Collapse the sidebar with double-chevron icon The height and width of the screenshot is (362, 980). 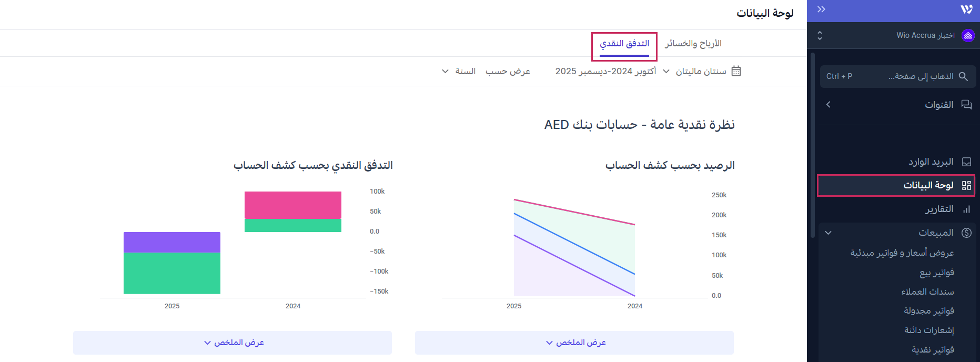821,9
